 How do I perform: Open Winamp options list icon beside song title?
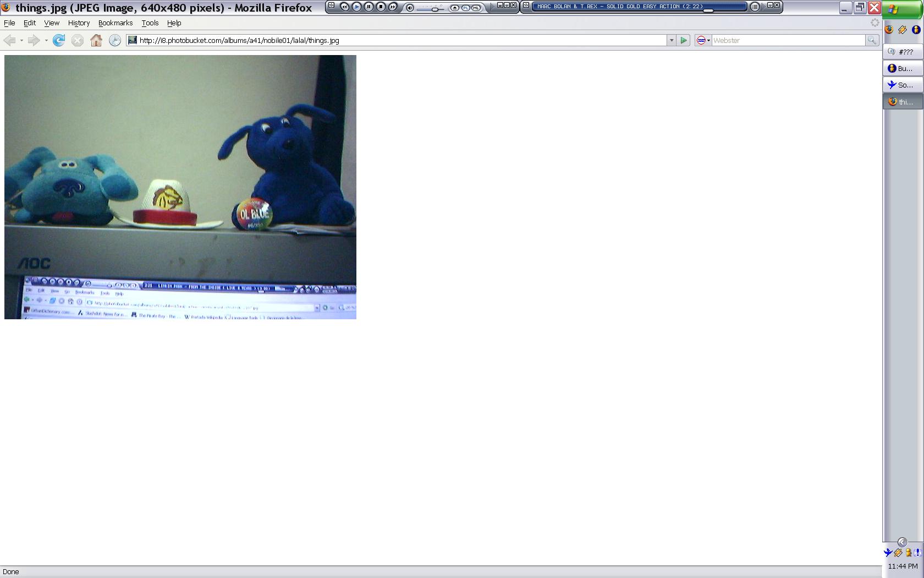tap(755, 7)
